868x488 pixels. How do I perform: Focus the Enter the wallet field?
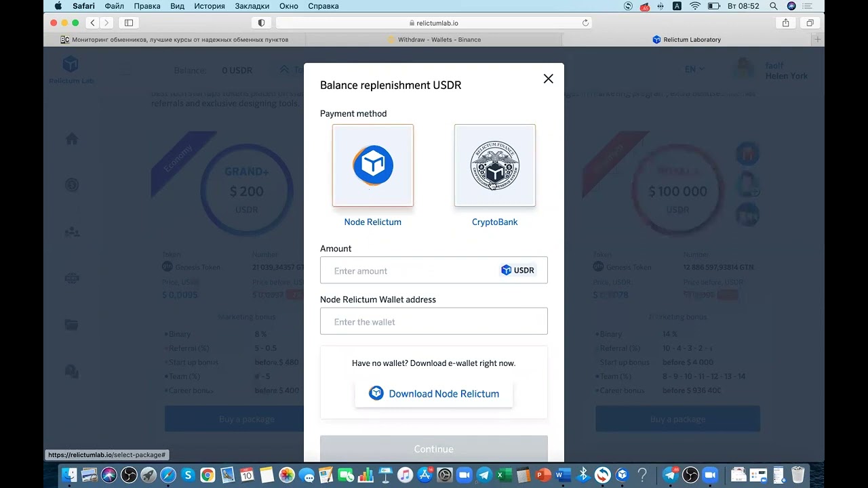(x=434, y=321)
